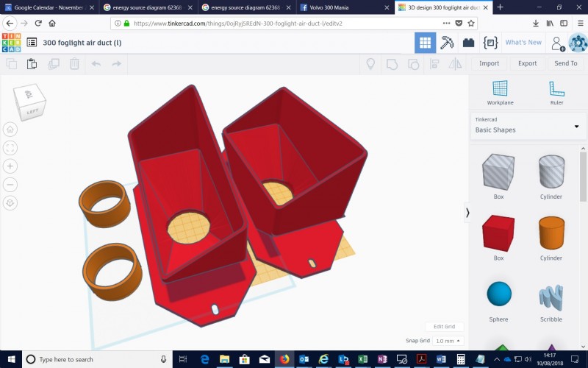Zoom in with the plus button

click(x=10, y=166)
